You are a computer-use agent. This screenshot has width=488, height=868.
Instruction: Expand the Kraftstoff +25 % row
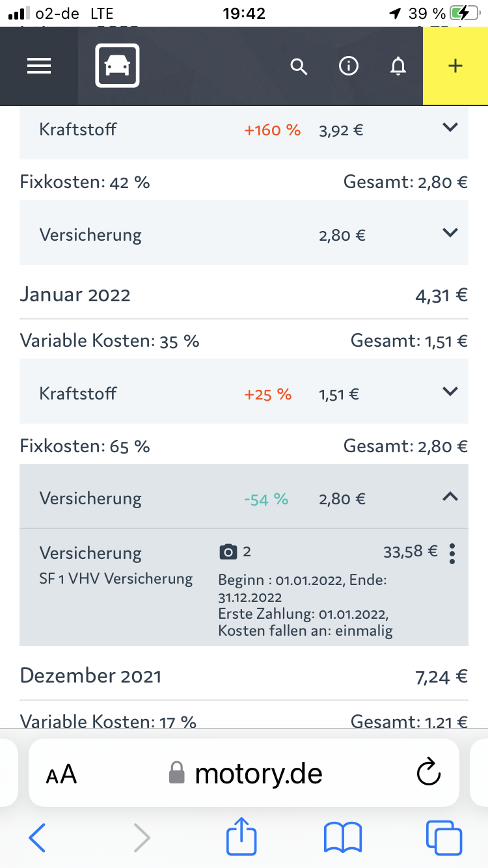pyautogui.click(x=450, y=392)
